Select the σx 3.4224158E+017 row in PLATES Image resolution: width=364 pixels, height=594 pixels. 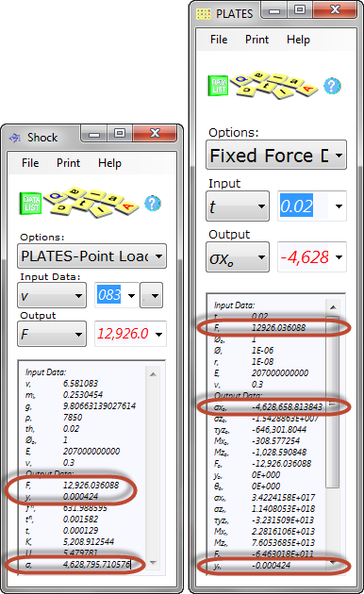tap(264, 498)
